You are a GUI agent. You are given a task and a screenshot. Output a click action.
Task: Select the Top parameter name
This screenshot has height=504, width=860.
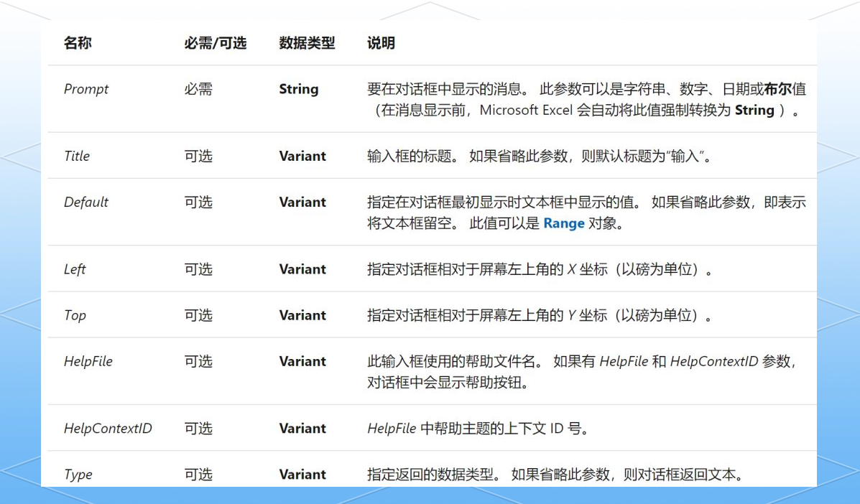click(75, 316)
